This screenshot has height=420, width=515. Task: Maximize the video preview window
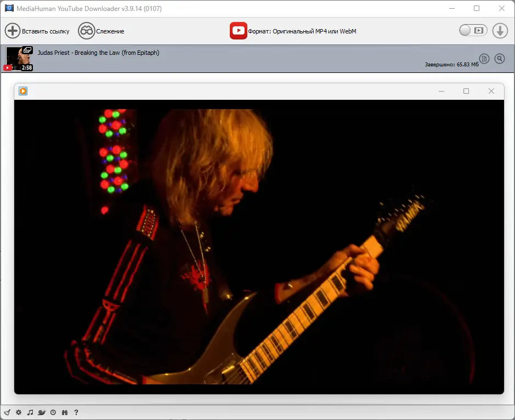pyautogui.click(x=466, y=91)
